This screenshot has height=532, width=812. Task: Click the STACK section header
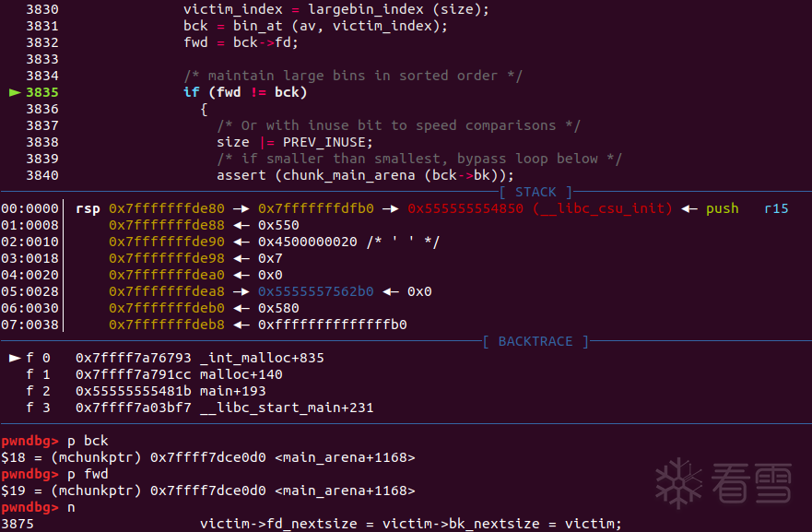point(535,192)
